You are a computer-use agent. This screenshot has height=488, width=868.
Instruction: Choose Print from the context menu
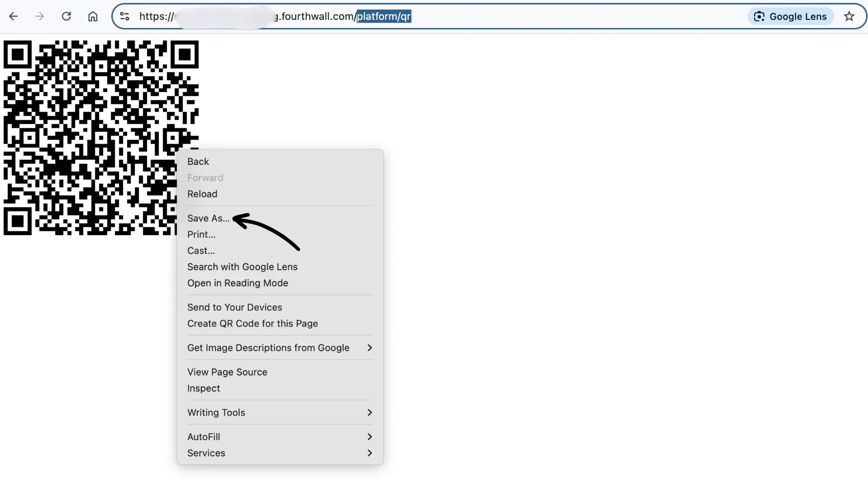[x=201, y=234]
